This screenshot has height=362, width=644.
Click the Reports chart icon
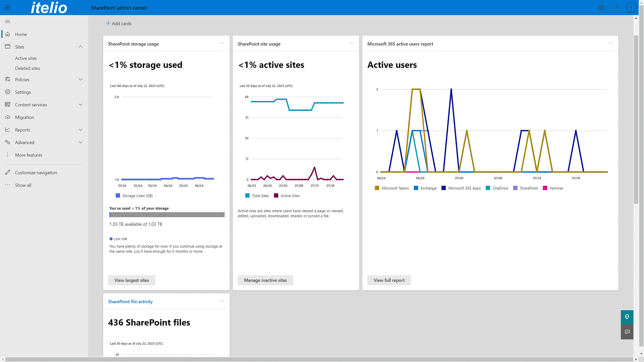point(8,129)
